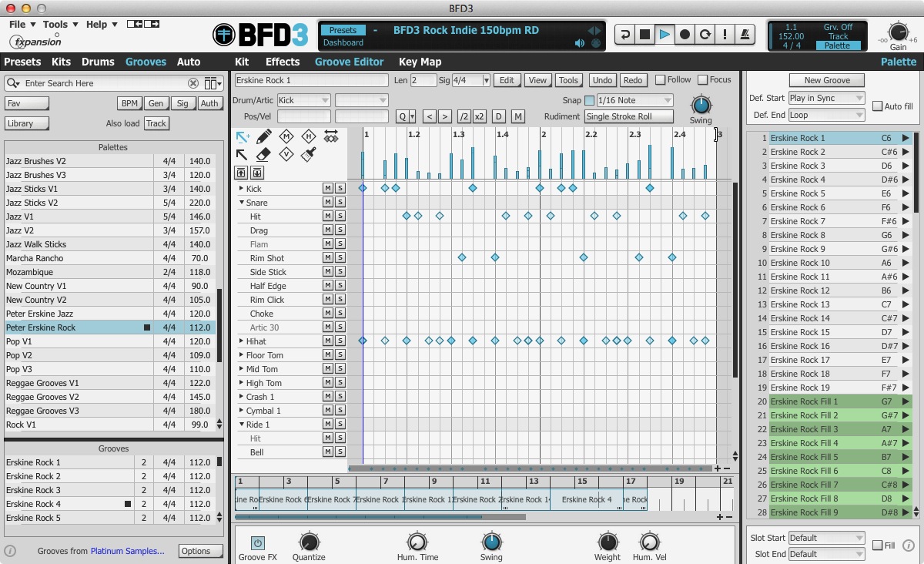Viewport: 924px width, 564px height.
Task: Open the File menu
Action: (x=21, y=25)
